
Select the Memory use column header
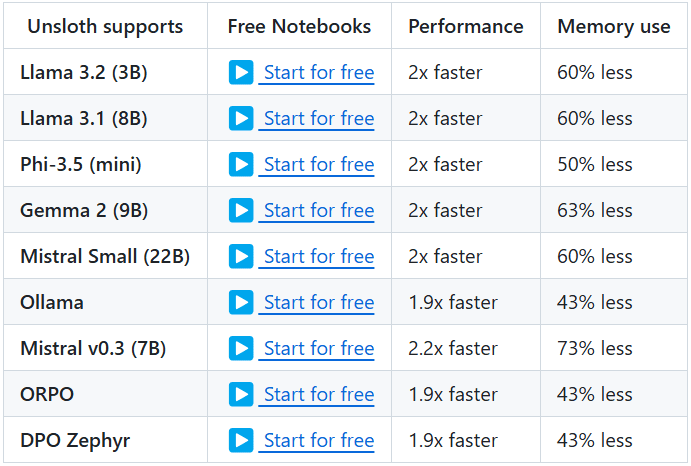coord(614,26)
